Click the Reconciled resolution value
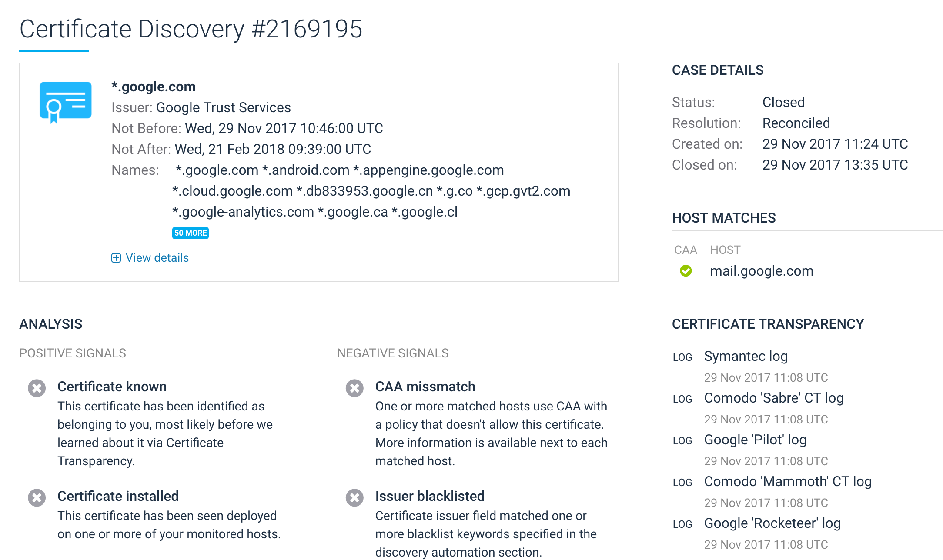 (x=796, y=123)
